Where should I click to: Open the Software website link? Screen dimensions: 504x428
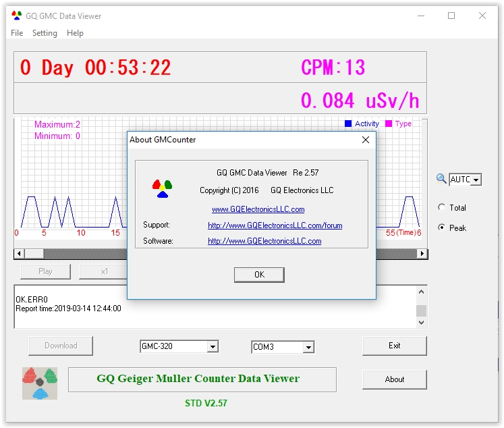(x=264, y=241)
